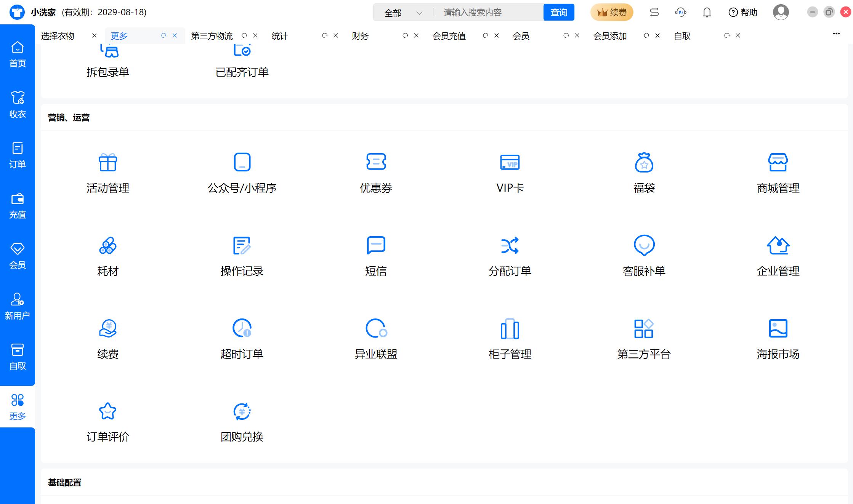The height and width of the screenshot is (504, 853).
Task: Click the 查询 search button
Action: tap(559, 13)
